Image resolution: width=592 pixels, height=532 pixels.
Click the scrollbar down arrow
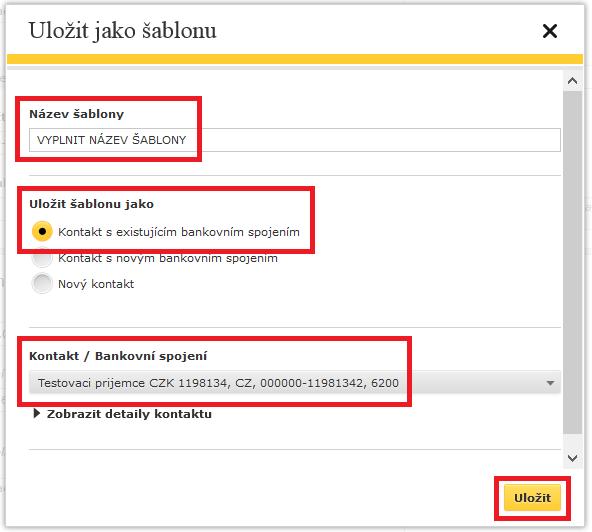[572, 458]
